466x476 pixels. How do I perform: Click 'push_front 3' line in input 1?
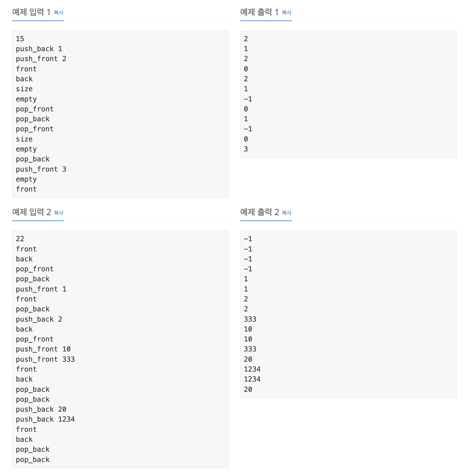click(x=41, y=169)
